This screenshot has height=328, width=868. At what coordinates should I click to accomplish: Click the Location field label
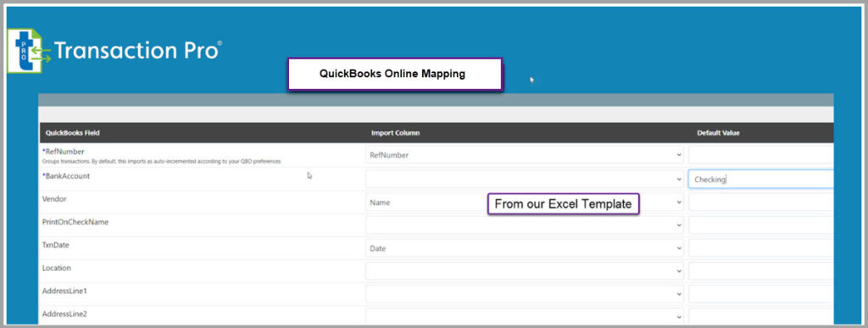(57, 268)
